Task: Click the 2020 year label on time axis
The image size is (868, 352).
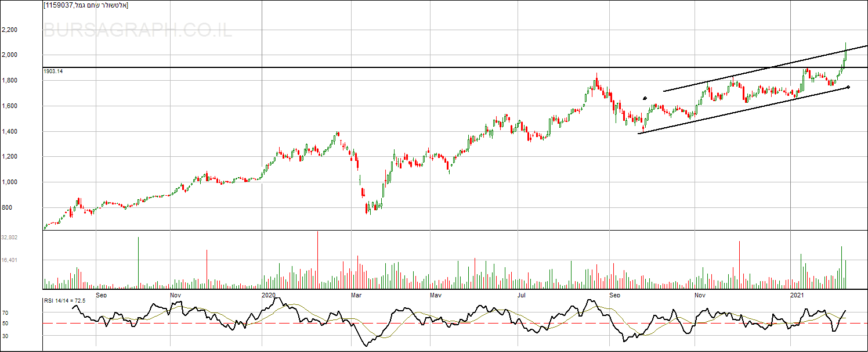Action: (268, 295)
